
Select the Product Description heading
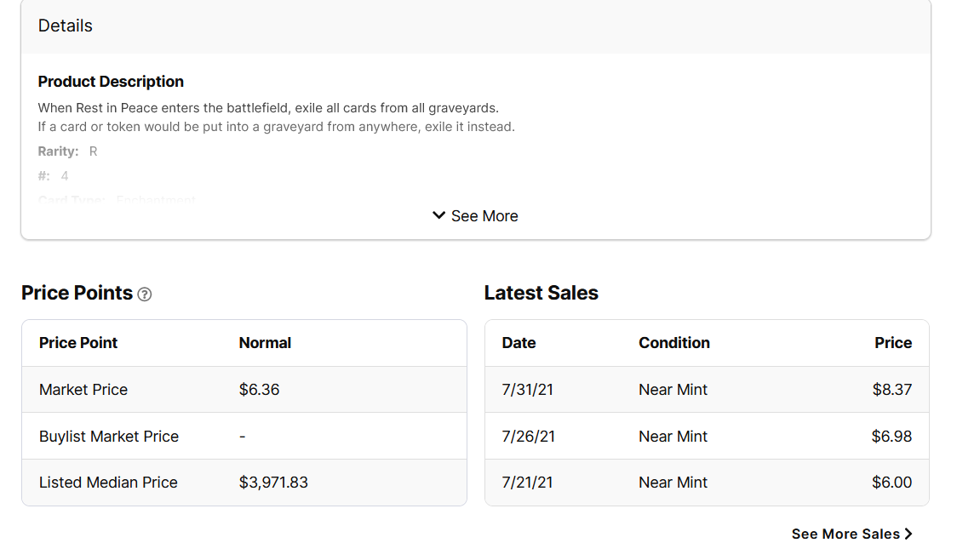111,82
